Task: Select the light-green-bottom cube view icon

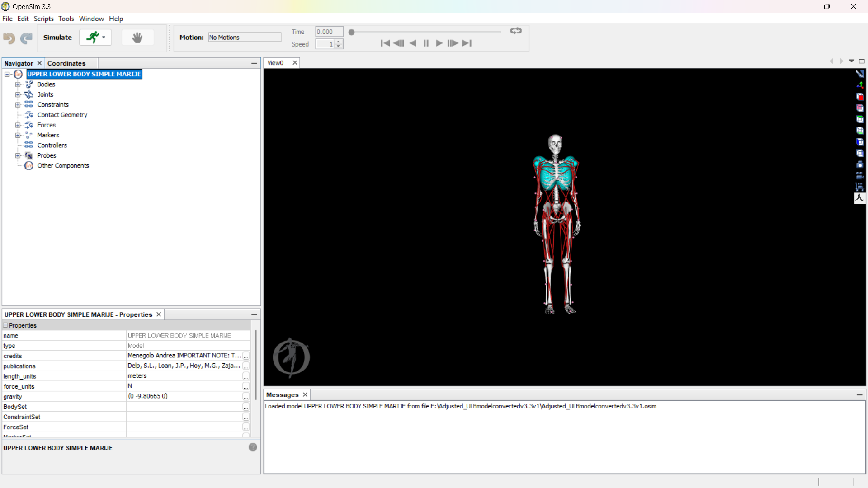Action: [x=860, y=130]
